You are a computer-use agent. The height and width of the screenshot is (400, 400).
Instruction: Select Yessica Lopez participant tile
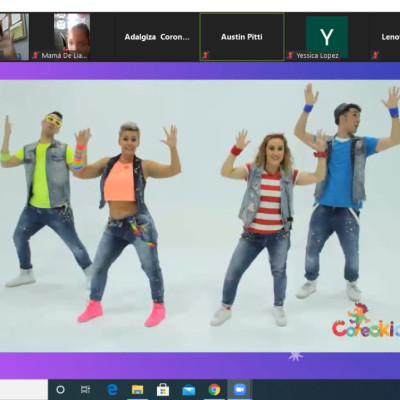pyautogui.click(x=327, y=37)
